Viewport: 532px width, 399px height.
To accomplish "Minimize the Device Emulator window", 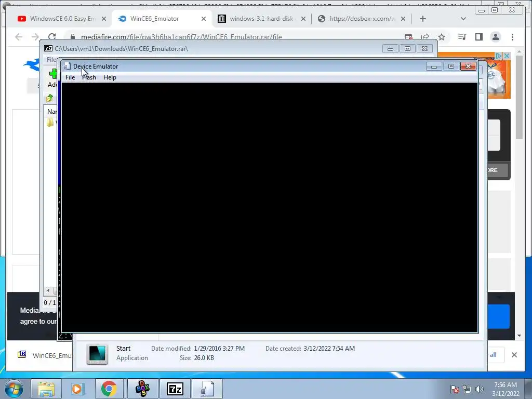I will pos(434,66).
